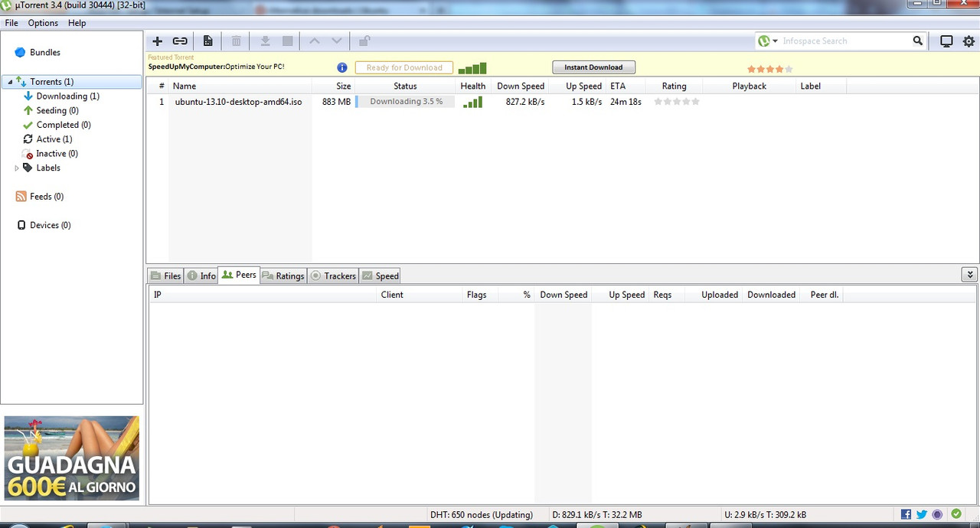980x528 pixels.
Task: Click the download rate D: 829.1 kB/s status
Action: coord(597,515)
